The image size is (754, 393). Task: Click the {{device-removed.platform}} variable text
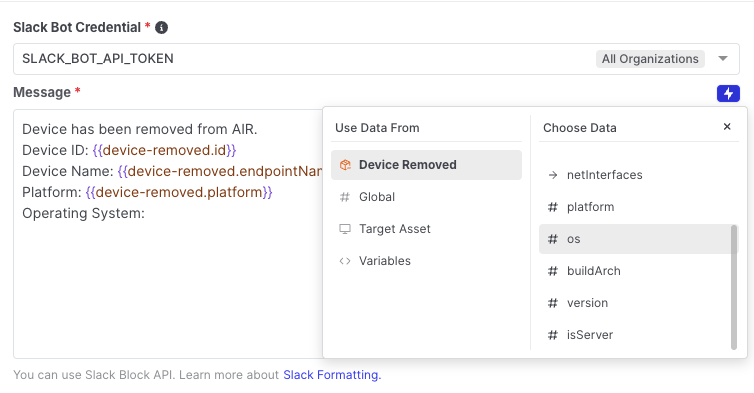(x=179, y=192)
